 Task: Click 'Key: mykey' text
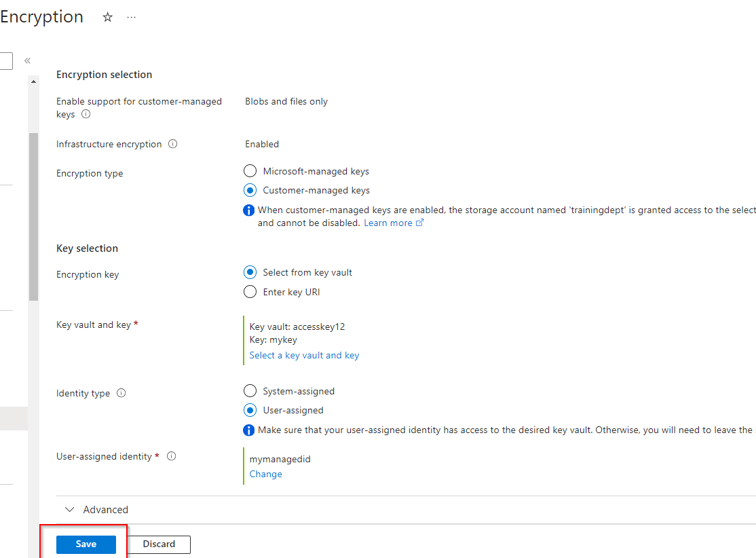coord(273,340)
